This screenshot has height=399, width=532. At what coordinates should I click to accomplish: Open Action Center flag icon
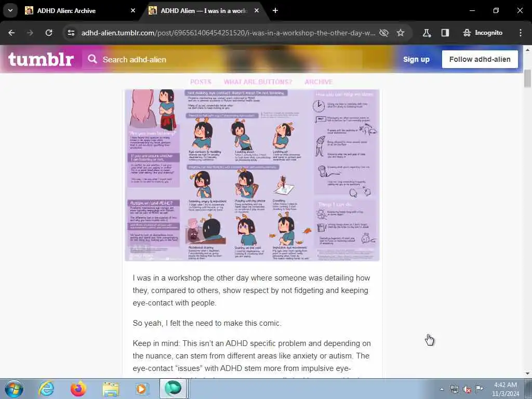tap(480, 389)
